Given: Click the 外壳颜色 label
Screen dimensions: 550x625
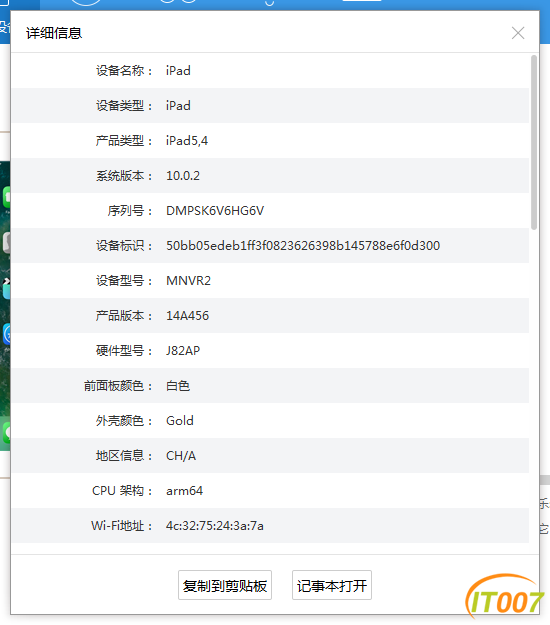Looking at the screenshot, I should click(124, 421).
